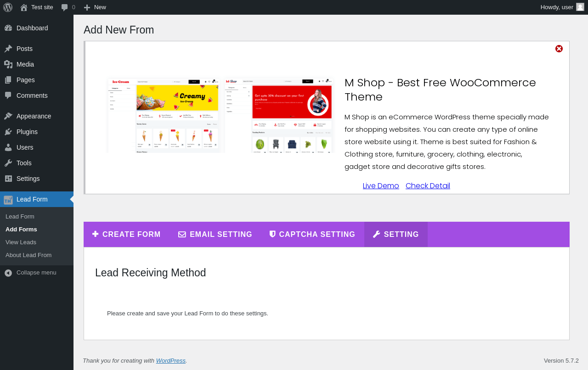Click the comments bubble icon in admin bar
This screenshot has height=370, width=588.
pyautogui.click(x=65, y=7)
